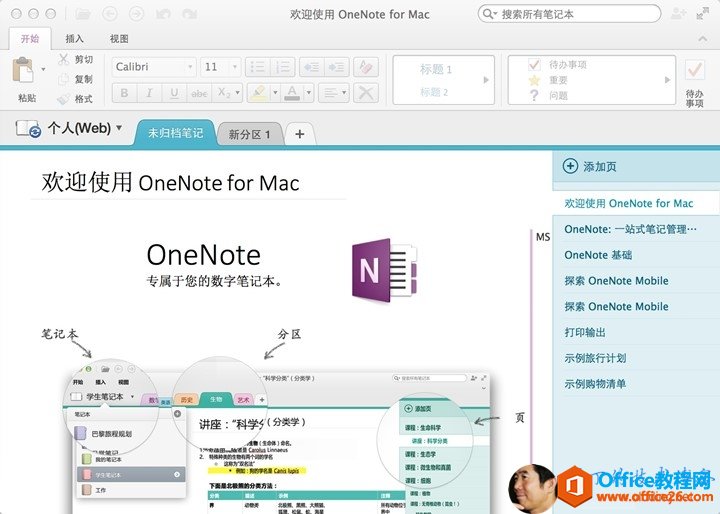Open the subscript dropdown arrow
Viewport: 720px width, 514px height.
[x=238, y=93]
